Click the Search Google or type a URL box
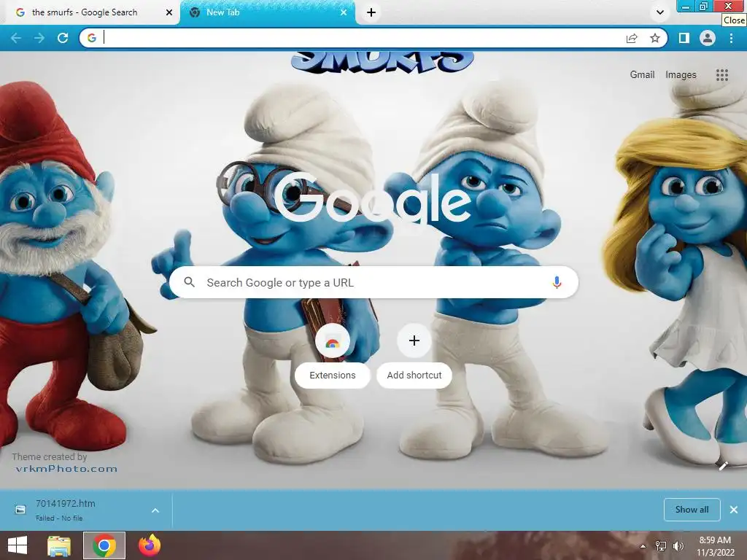The image size is (747, 560). [374, 282]
